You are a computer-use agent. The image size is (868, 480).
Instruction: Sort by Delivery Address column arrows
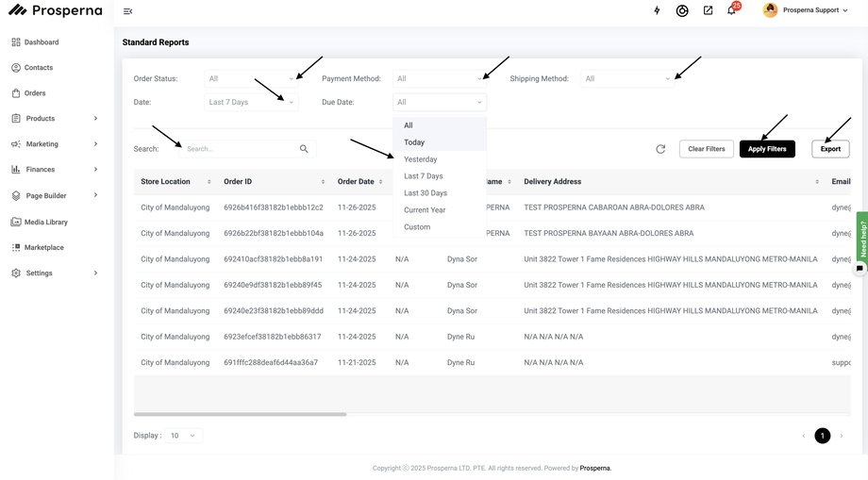[x=817, y=182]
